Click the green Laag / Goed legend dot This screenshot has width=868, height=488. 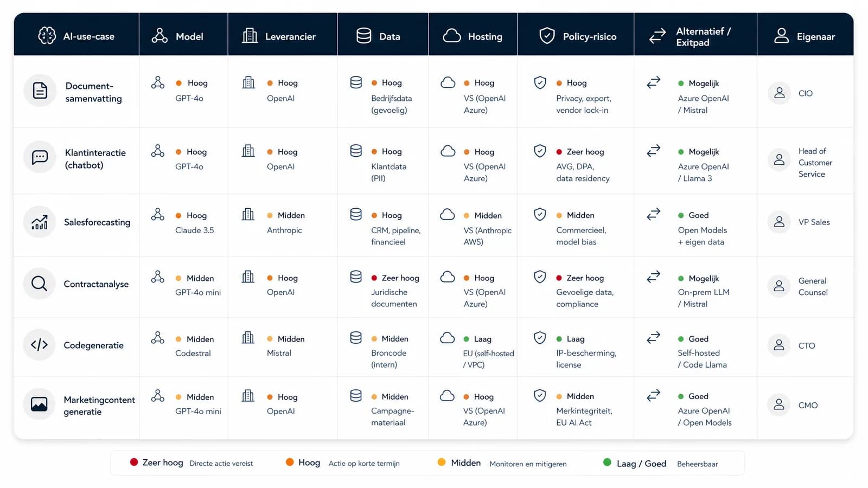click(607, 462)
